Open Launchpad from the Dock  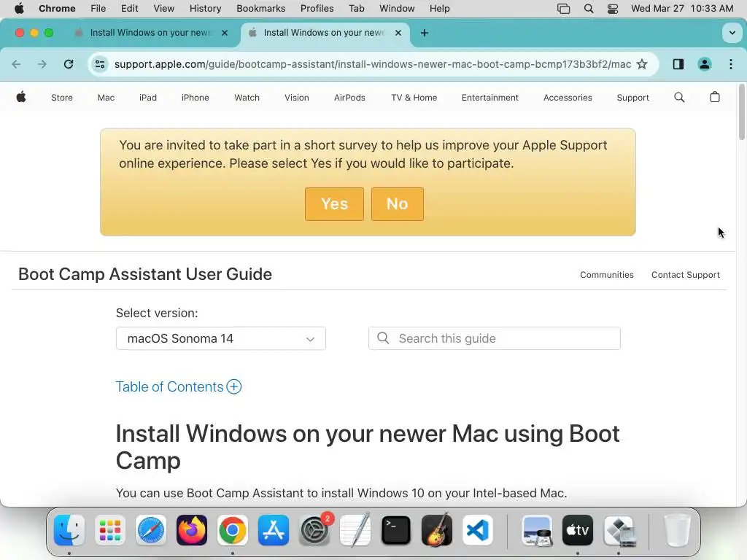(x=110, y=530)
